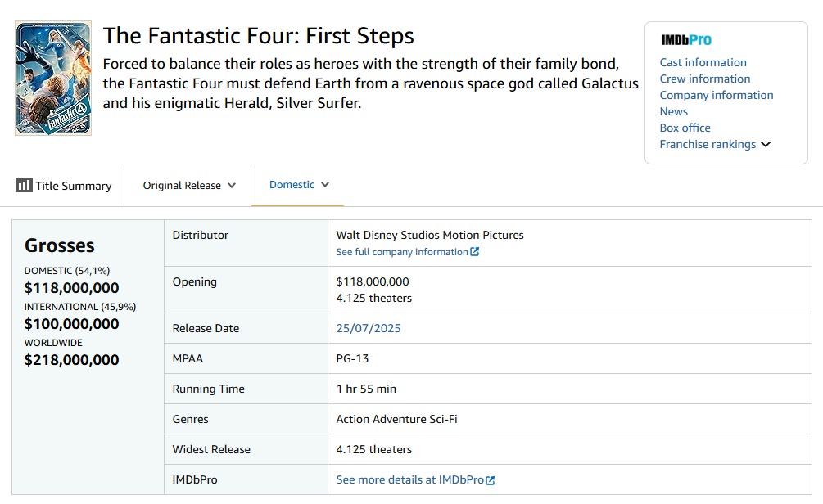Image resolution: width=823 pixels, height=504 pixels.
Task: Click the Walt Disney Studios Motion Pictures distributor
Action: (430, 235)
